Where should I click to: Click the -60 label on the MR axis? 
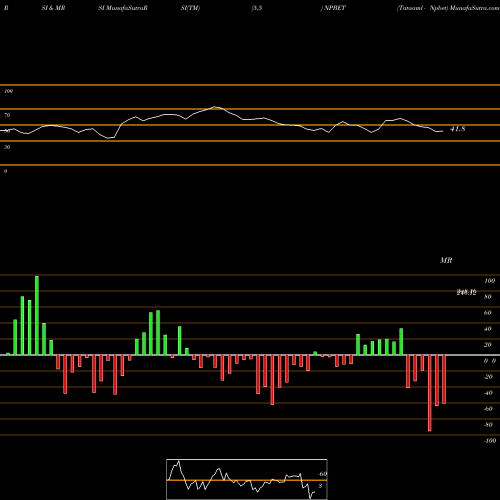point(488,409)
